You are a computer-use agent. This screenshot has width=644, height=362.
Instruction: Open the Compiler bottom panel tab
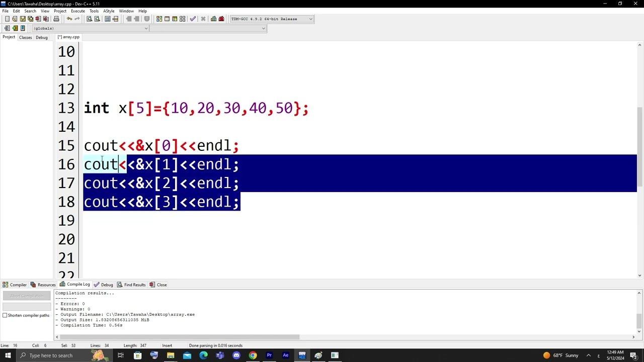coord(15,285)
